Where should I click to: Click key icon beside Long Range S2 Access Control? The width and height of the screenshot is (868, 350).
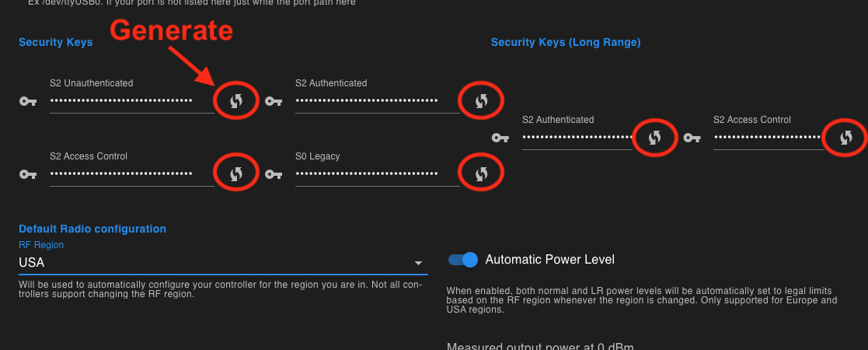692,138
